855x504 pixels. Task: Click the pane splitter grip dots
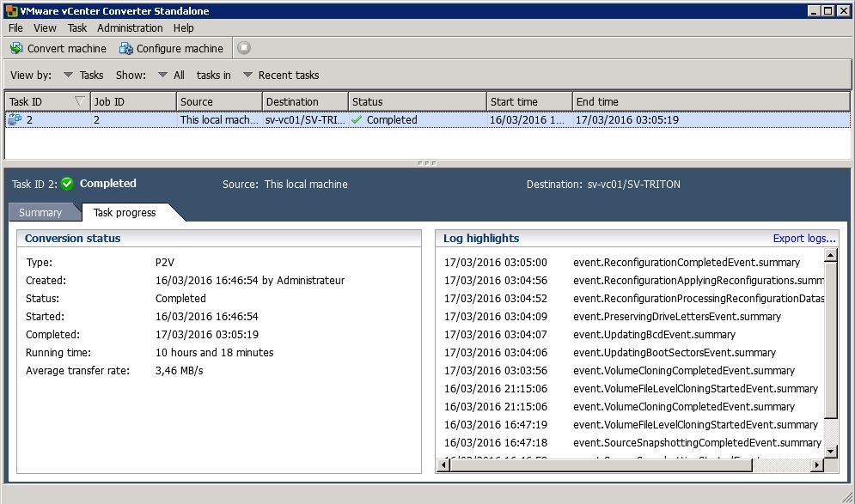pos(426,163)
